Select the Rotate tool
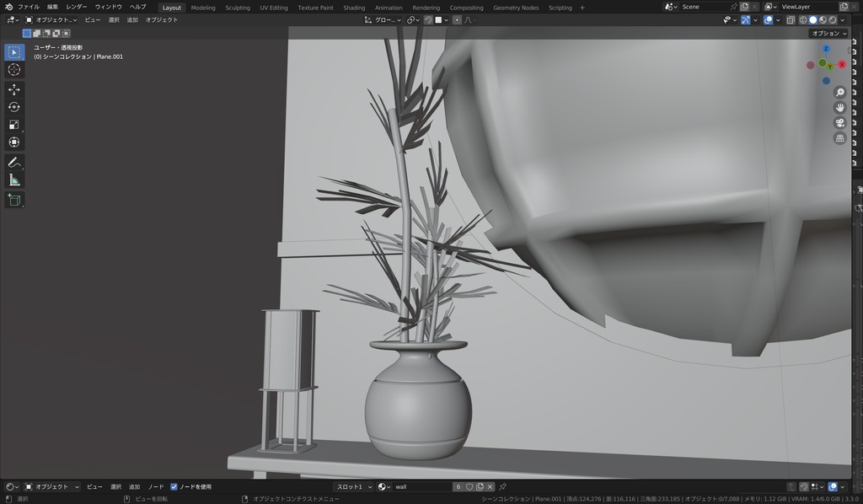Screen dimensions: 863x504 14,107
